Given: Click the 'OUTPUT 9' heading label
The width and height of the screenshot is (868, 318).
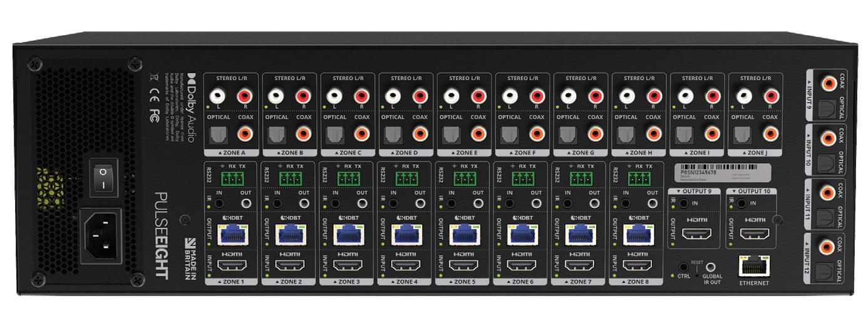Looking at the screenshot, I should (x=697, y=191).
